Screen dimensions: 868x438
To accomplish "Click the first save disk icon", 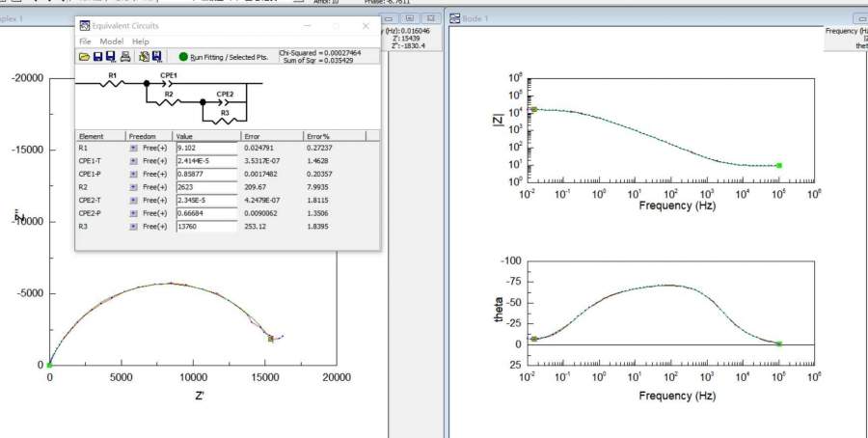I will tap(97, 58).
